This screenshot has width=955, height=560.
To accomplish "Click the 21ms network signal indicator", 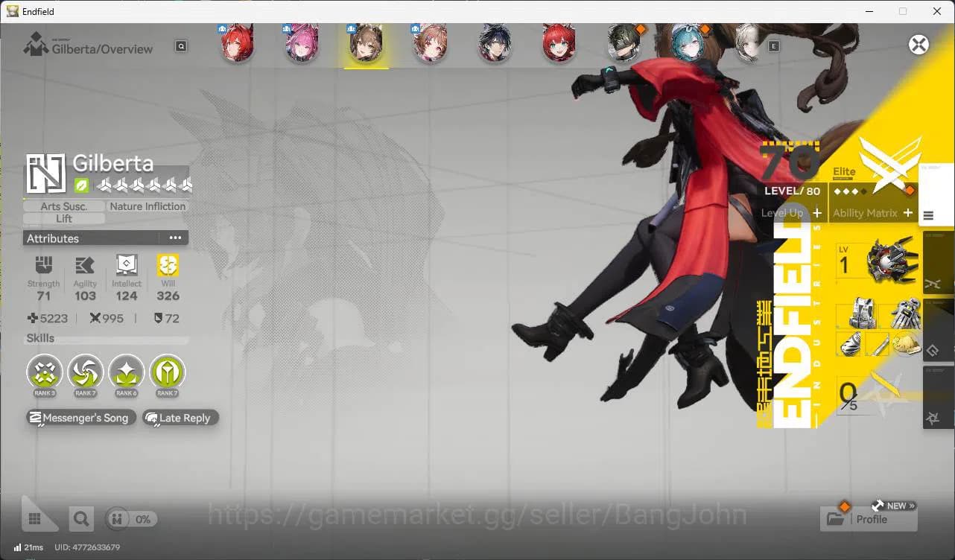I will click(x=28, y=547).
